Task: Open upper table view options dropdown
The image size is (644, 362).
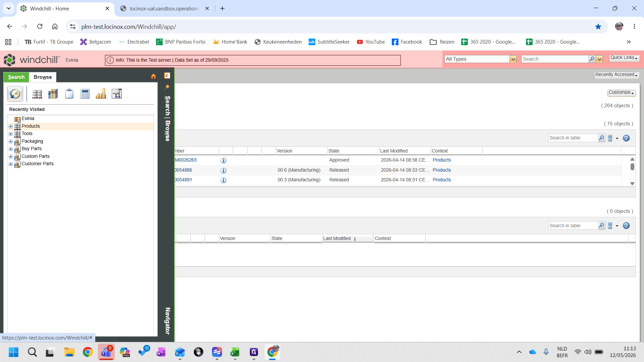Action: coord(612,138)
